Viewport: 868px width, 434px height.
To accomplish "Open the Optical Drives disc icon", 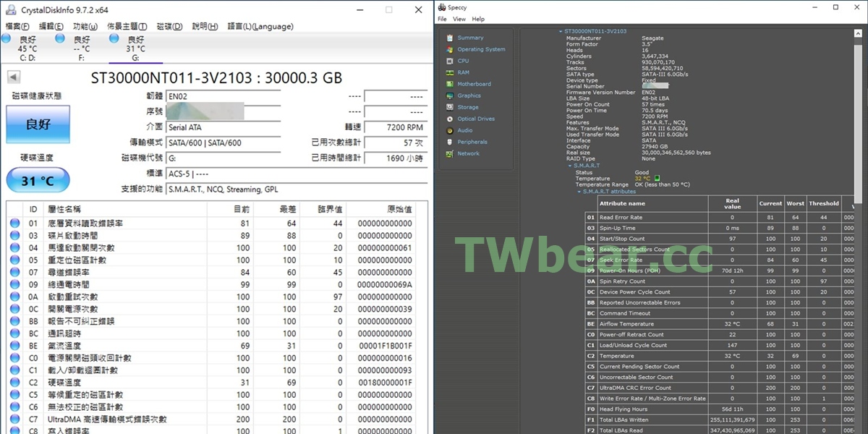I will pyautogui.click(x=448, y=119).
